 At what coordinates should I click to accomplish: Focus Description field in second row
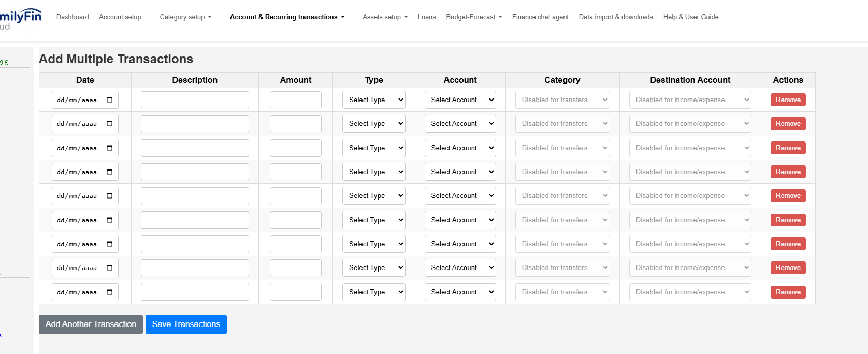[x=195, y=123]
